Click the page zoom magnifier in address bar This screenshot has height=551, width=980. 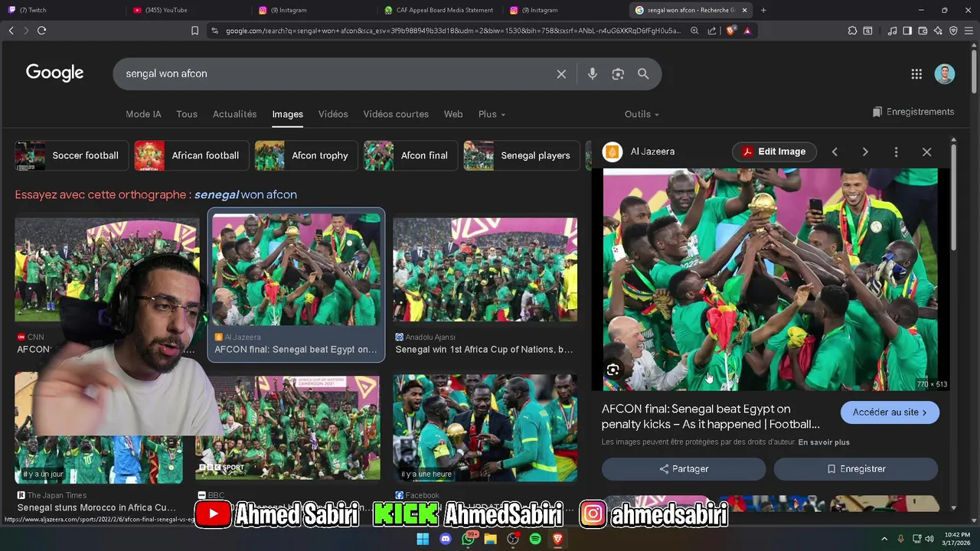click(694, 31)
